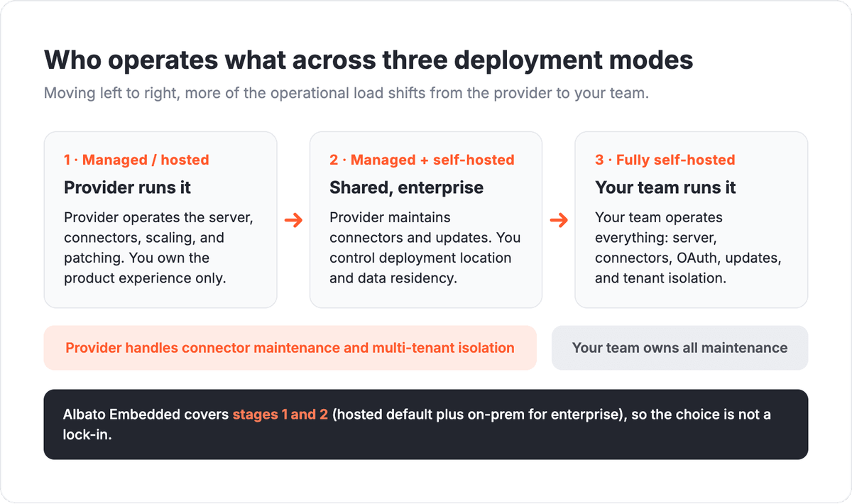Select the paragraph 'Your team operates everything...'
This screenshot has height=504, width=852.
688,247
